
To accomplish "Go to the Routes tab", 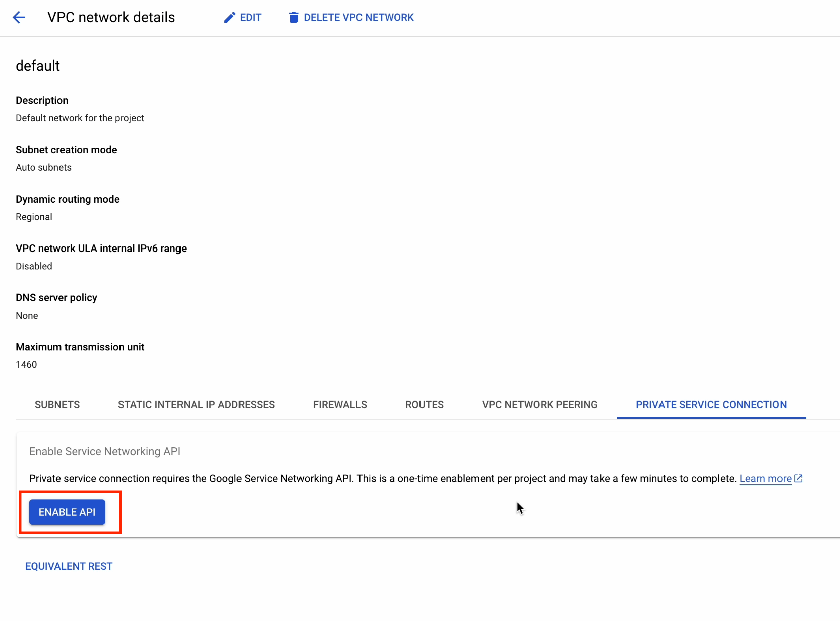I will (x=424, y=405).
